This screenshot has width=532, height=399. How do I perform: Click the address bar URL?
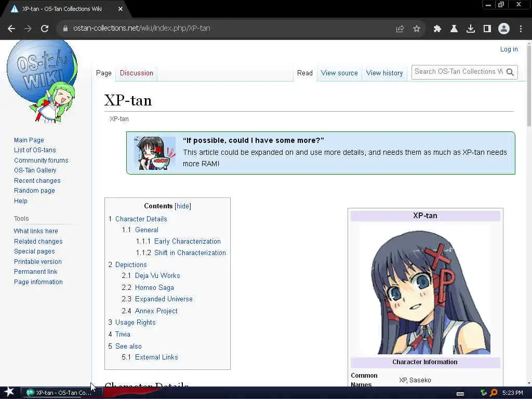click(x=141, y=29)
